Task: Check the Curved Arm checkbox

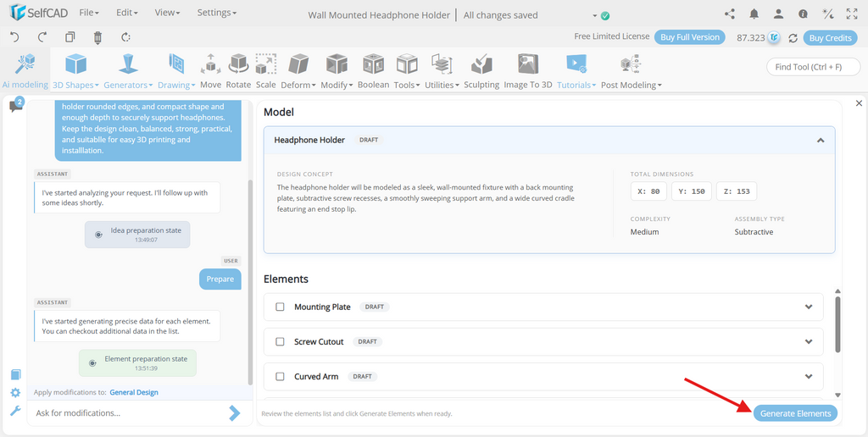Action: [280, 376]
